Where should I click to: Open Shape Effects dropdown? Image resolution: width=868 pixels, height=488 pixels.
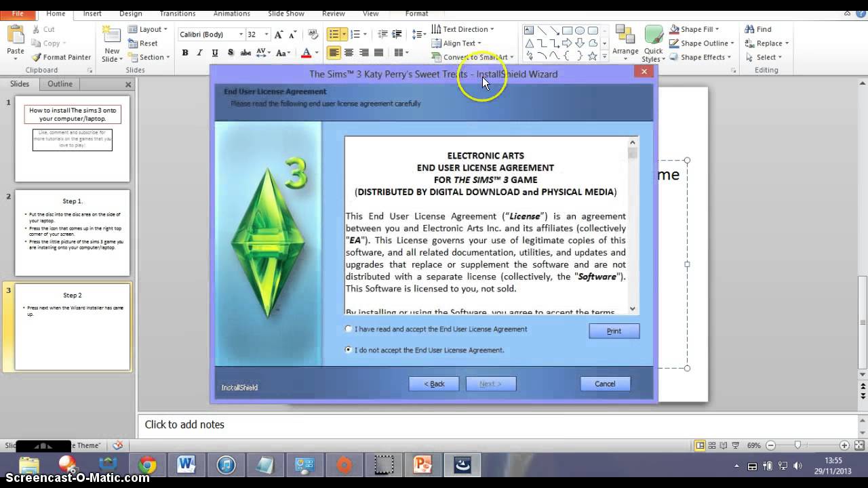[x=701, y=57]
